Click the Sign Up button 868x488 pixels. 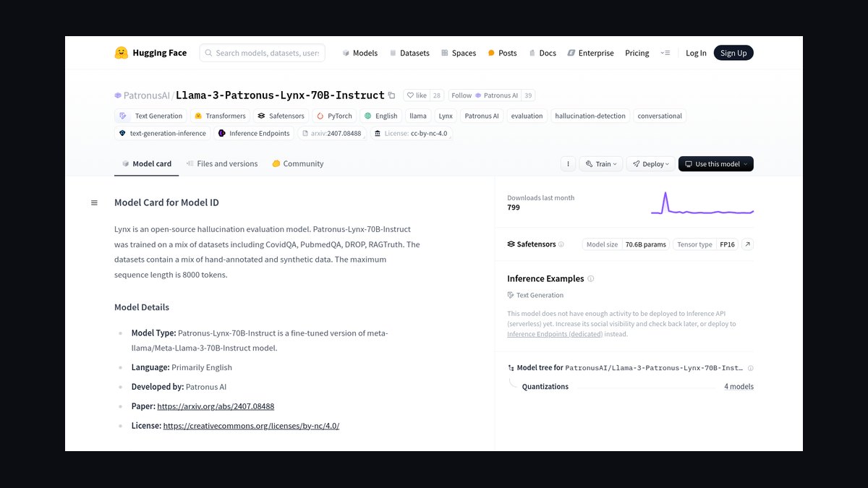(x=733, y=53)
